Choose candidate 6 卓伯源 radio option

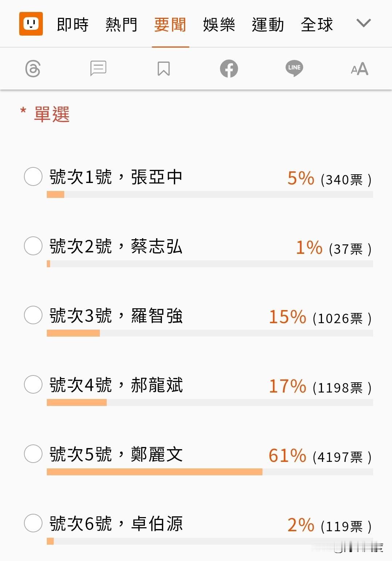[33, 523]
